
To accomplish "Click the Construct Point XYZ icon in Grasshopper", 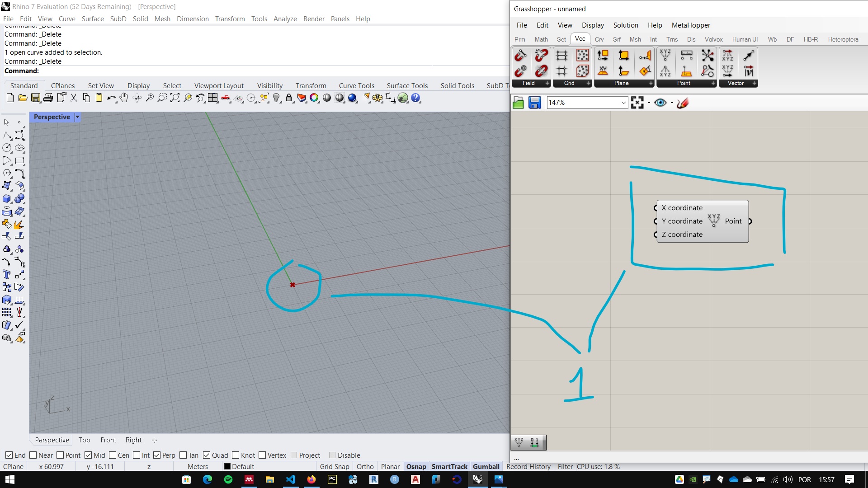I will click(665, 56).
